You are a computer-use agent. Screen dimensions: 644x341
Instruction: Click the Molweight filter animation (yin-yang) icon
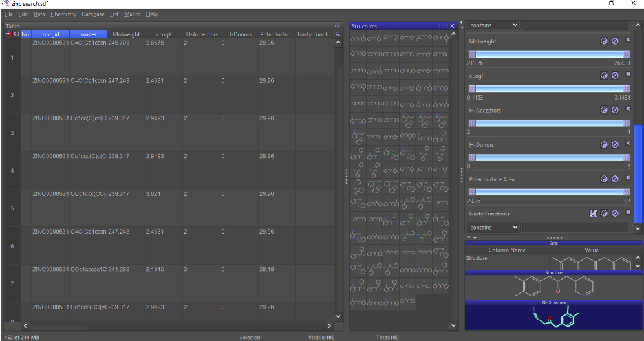(x=605, y=41)
